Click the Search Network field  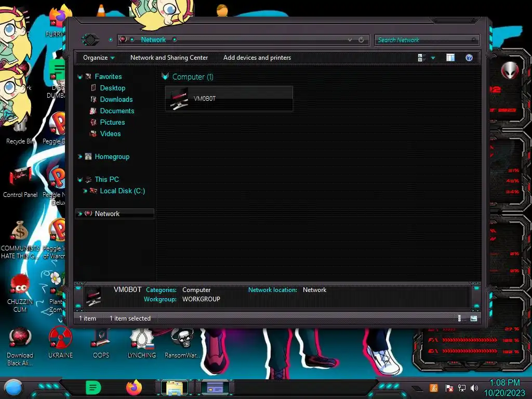(x=427, y=40)
